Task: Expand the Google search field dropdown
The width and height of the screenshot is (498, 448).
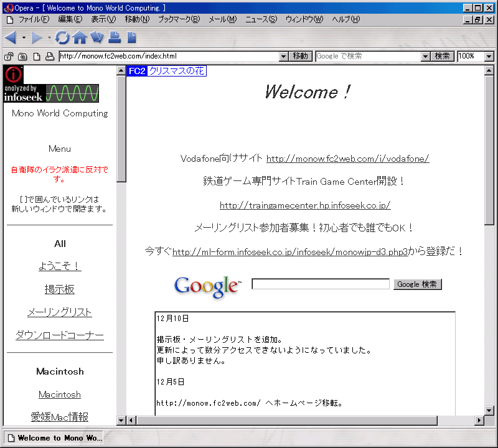Action: click(x=426, y=57)
